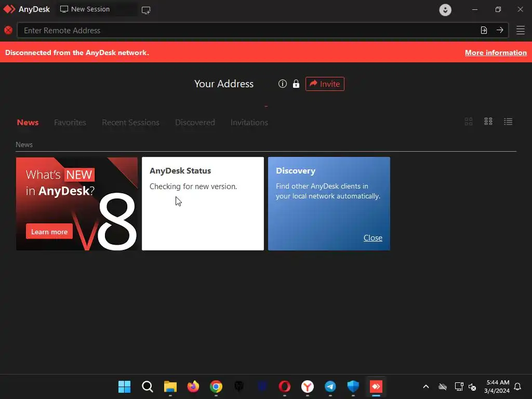Click the file transfer icon in address bar
Screen dimensions: 532x399
click(484, 30)
